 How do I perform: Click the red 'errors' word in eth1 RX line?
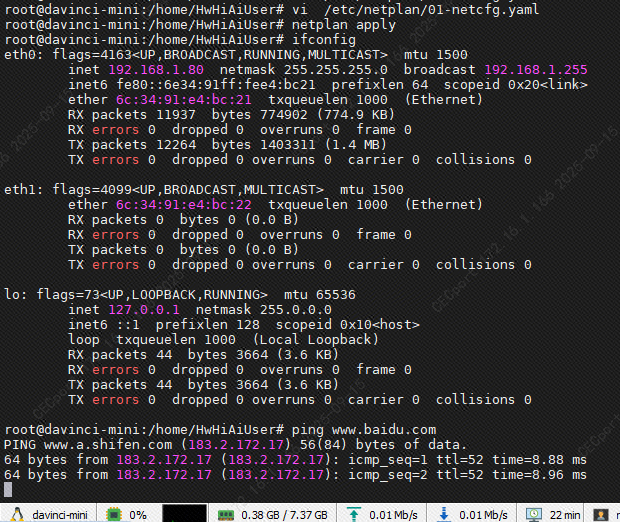pos(115,235)
